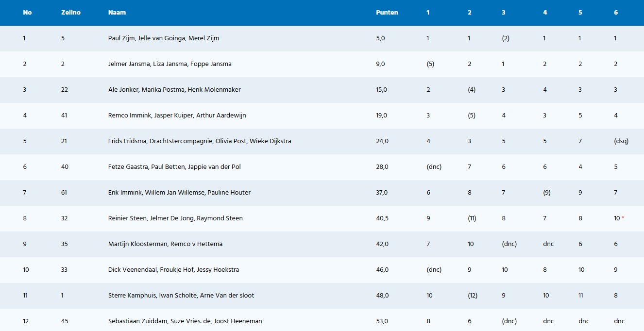Image resolution: width=644 pixels, height=331 pixels.
Task: Select "(11)" result in Reinier Steen row
Action: [x=471, y=218]
